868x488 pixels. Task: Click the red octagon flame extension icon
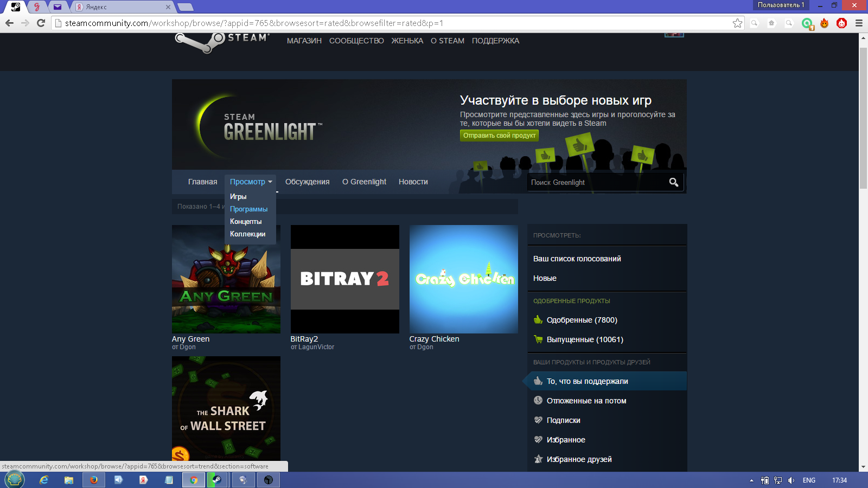[841, 23]
